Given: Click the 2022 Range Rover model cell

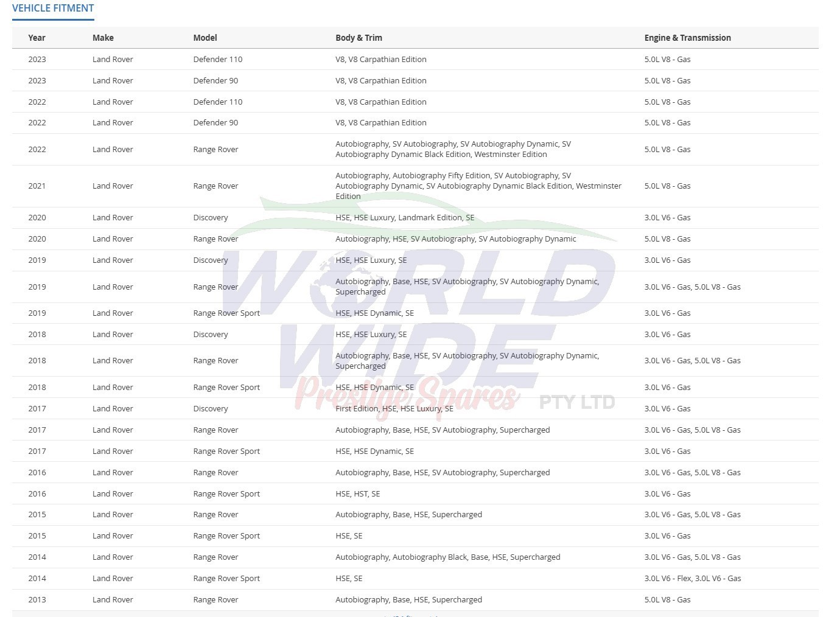Looking at the screenshot, I should pos(215,150).
